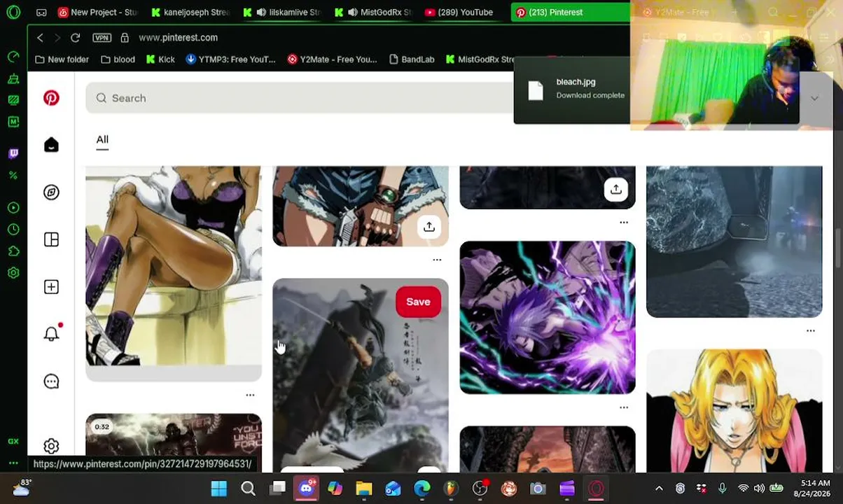Open blood bookmark folder

tap(118, 59)
